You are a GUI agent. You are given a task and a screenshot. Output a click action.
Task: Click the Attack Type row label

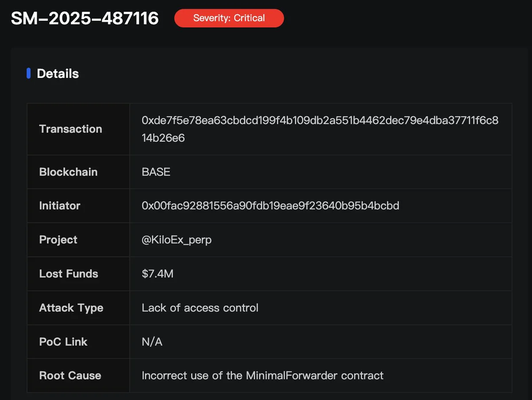pyautogui.click(x=71, y=308)
